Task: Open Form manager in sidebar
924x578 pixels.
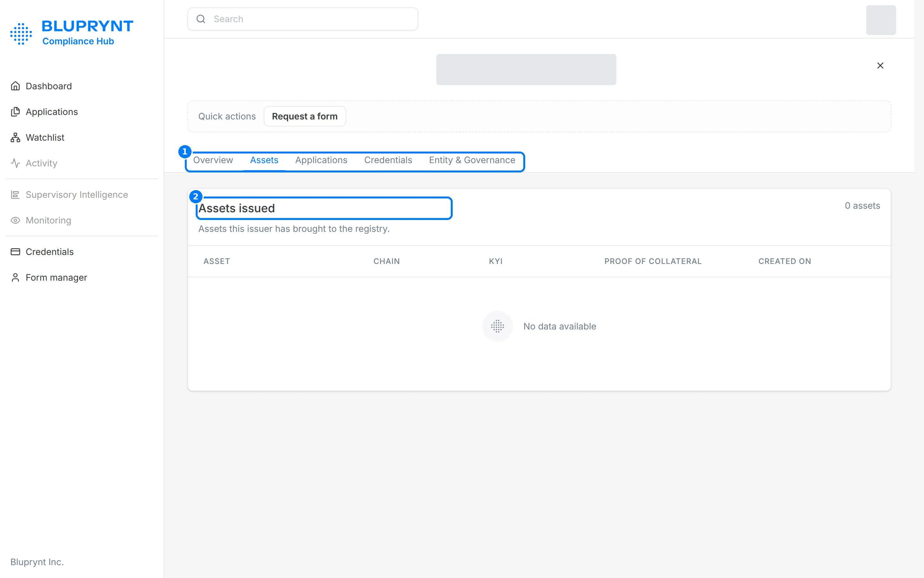Action: tap(56, 277)
